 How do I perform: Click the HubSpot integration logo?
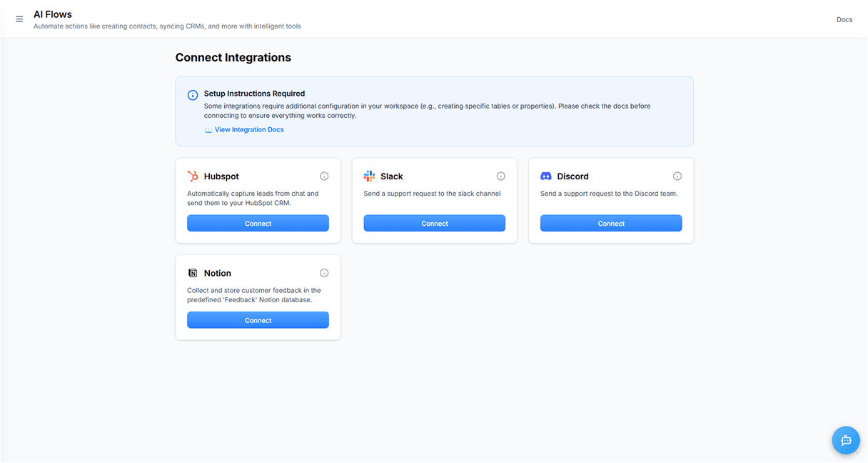(192, 176)
